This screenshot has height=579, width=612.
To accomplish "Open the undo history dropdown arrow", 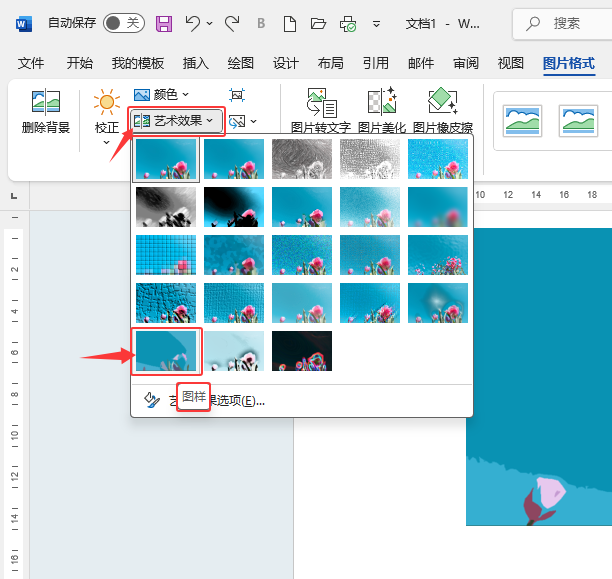I will [x=210, y=24].
